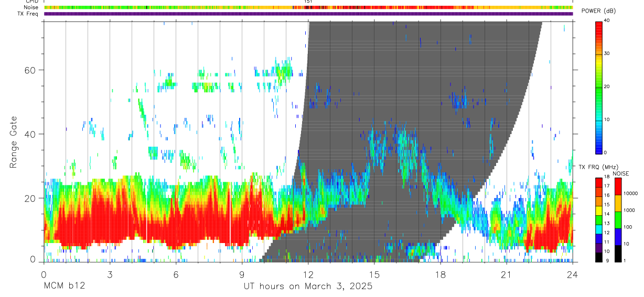644x297 pixels.
Task: Select the 30 label on power scale
Action: pyautogui.click(x=607, y=53)
